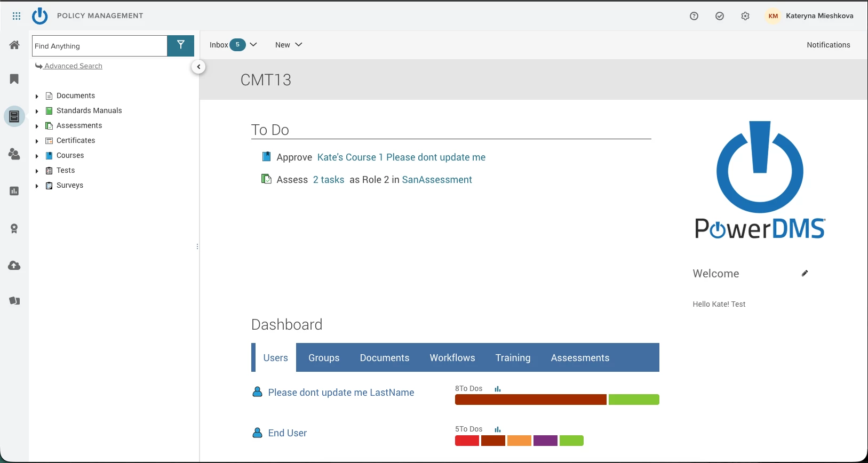Screen dimensions: 868x463
Task: Open the books sidebar icon at bottom
Action: point(14,301)
